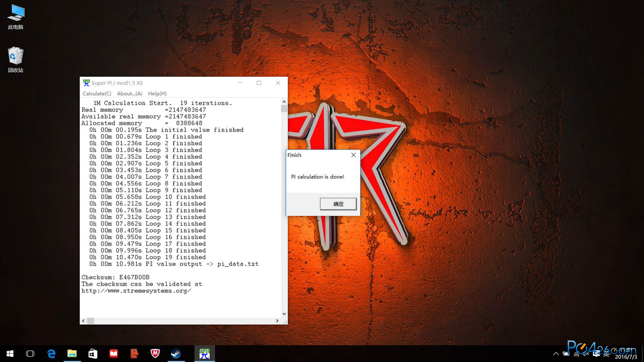Click the 'Real memory =2147483647' line
The image size is (644, 362).
click(144, 109)
